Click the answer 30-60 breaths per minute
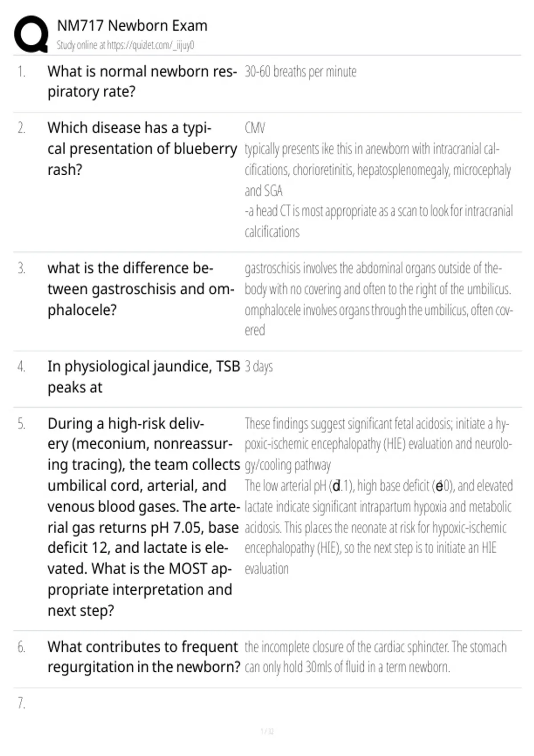The width and height of the screenshot is (534, 756). pos(300,72)
